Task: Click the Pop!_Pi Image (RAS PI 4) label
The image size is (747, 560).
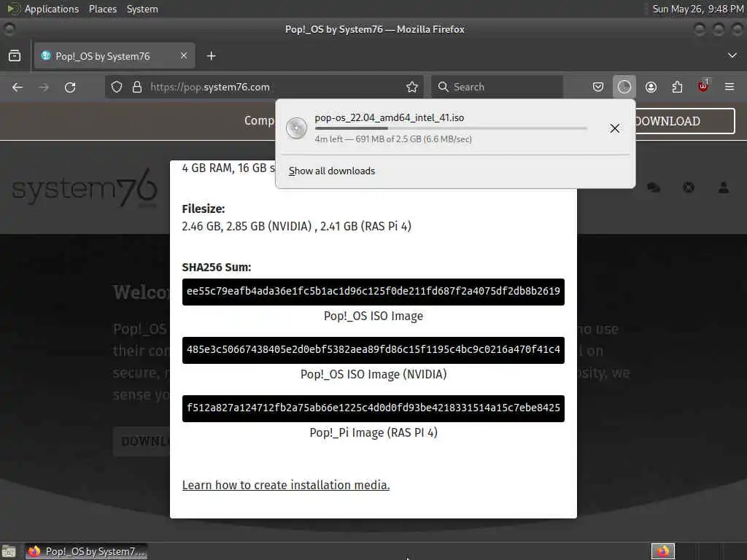Action: click(x=373, y=432)
